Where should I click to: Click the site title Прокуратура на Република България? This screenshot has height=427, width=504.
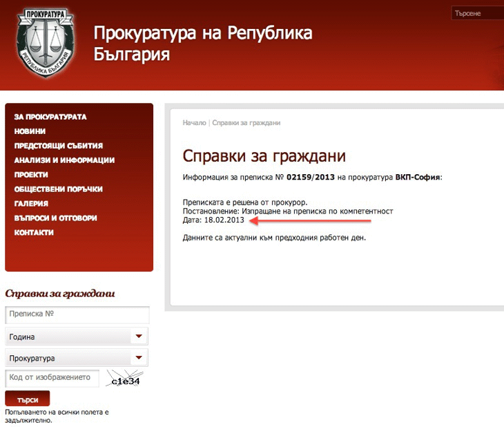[x=203, y=43]
